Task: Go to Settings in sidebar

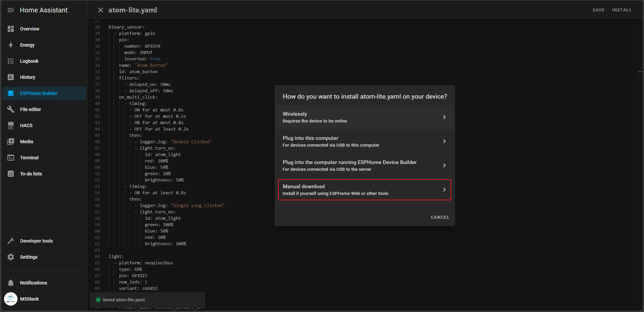Action: [44, 257]
